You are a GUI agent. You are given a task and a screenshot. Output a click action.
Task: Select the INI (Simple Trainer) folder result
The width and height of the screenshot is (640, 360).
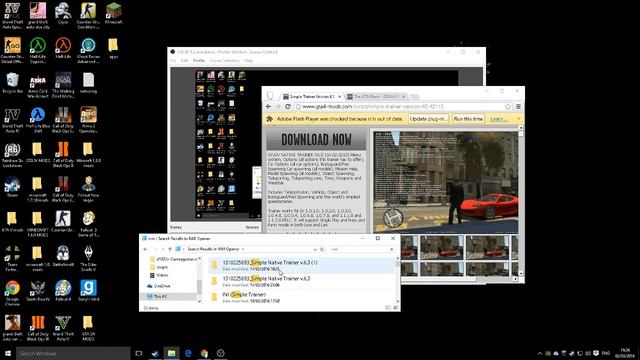tap(302, 297)
